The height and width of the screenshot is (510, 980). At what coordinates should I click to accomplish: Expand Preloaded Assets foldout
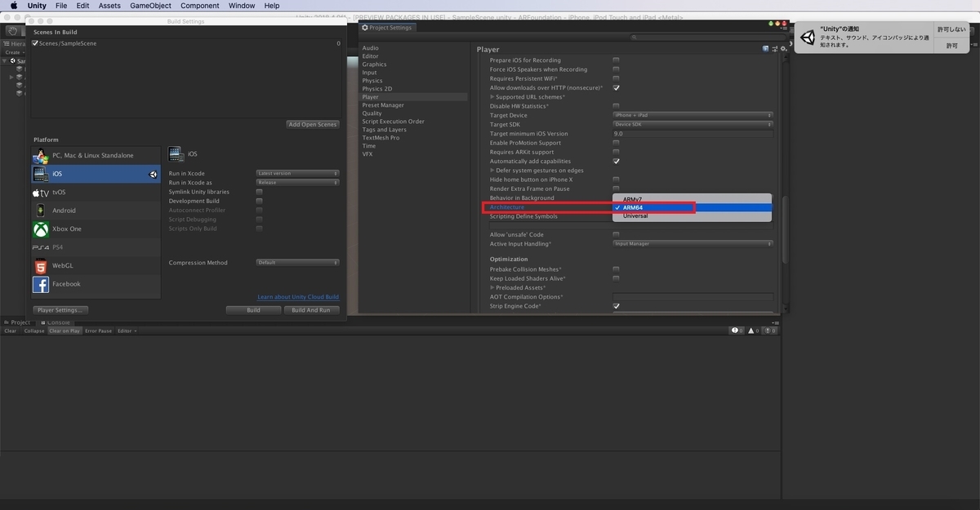(492, 287)
